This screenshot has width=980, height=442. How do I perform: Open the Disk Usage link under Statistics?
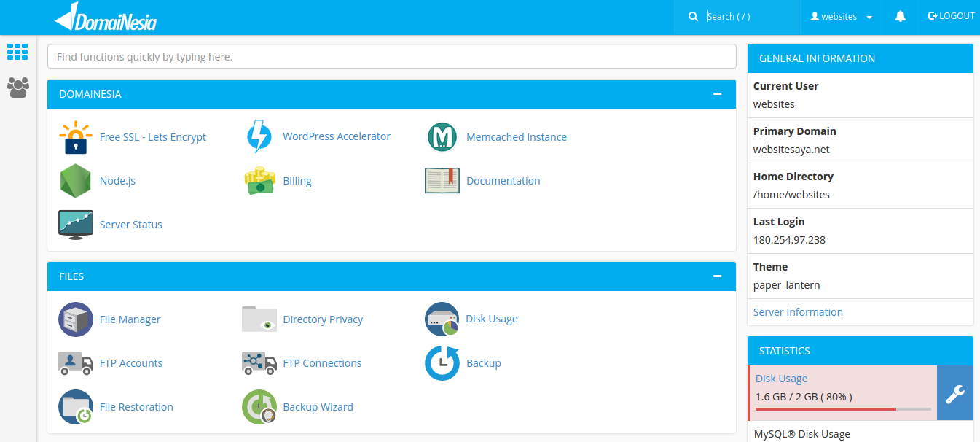click(781, 379)
